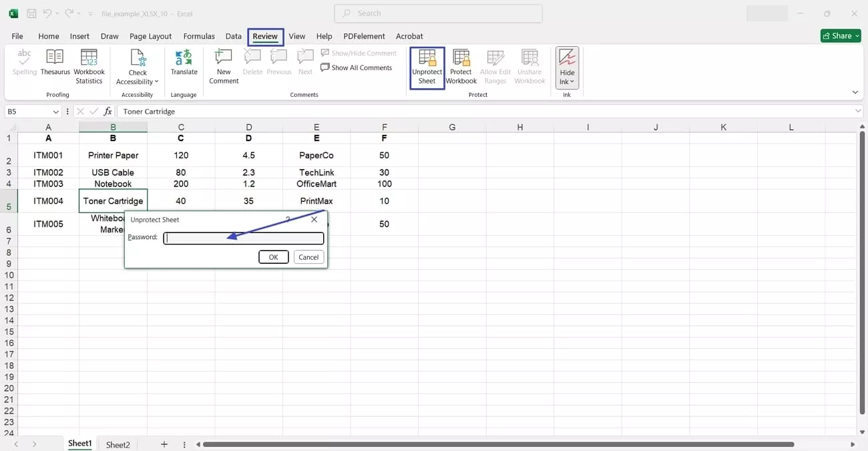868x451 pixels.
Task: Click inside the Password input field
Action: pos(242,238)
